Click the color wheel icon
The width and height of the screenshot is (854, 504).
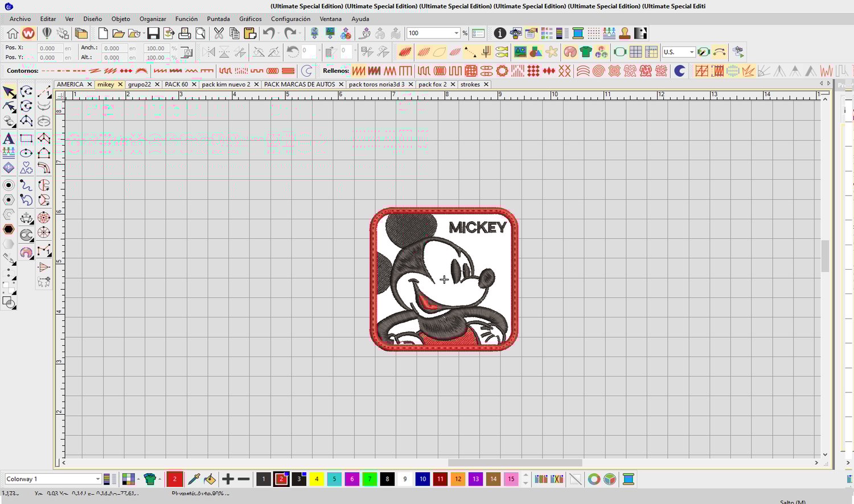pos(594,479)
